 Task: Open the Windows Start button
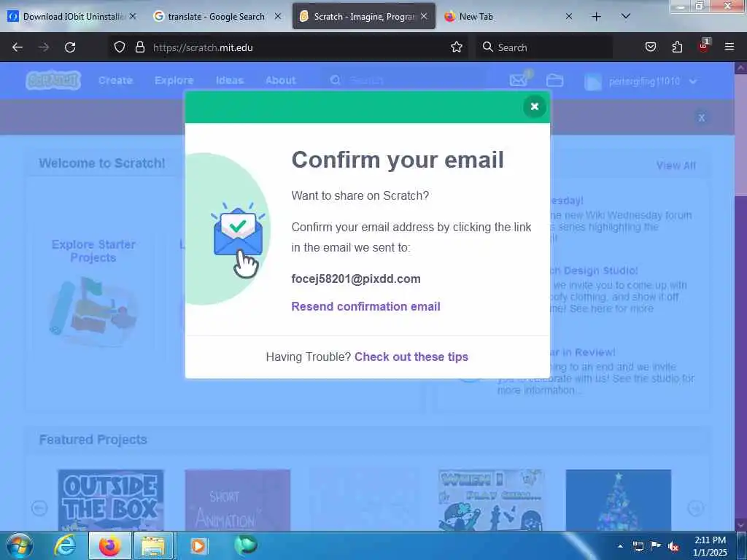[18, 545]
